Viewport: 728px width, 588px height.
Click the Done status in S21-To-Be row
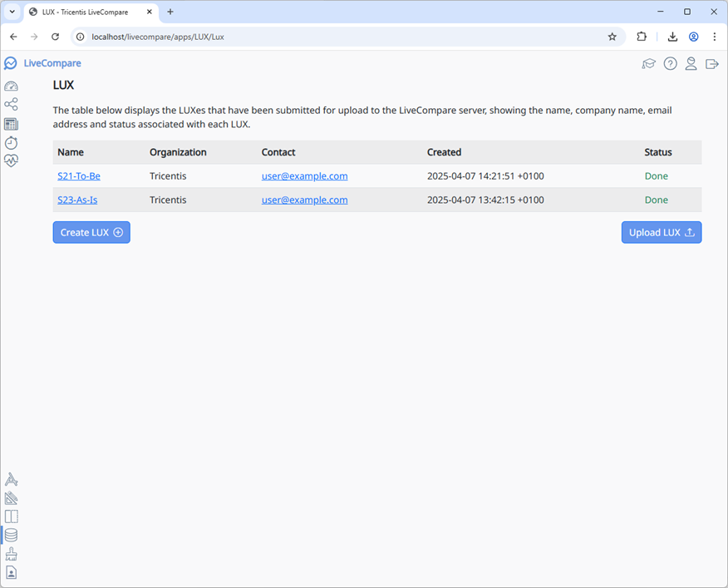(x=656, y=176)
